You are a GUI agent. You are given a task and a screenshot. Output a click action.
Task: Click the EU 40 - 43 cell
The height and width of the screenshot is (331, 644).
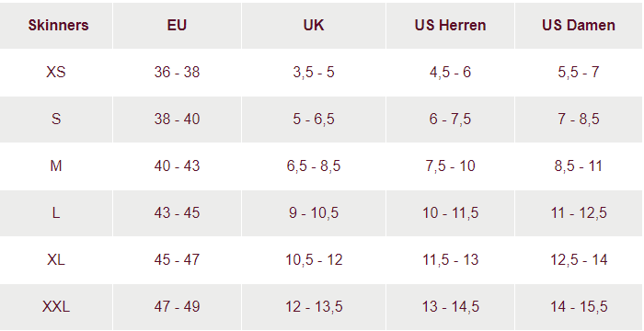coord(177,165)
